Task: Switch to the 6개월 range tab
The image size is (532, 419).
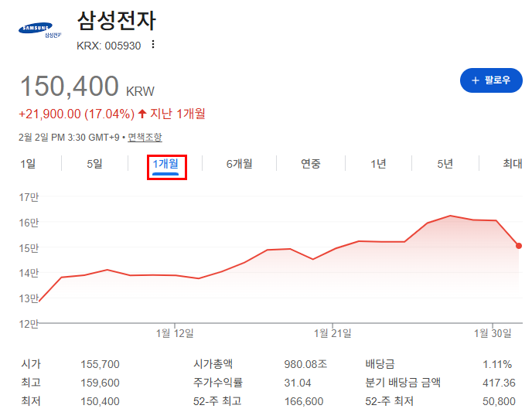Action: pos(239,164)
